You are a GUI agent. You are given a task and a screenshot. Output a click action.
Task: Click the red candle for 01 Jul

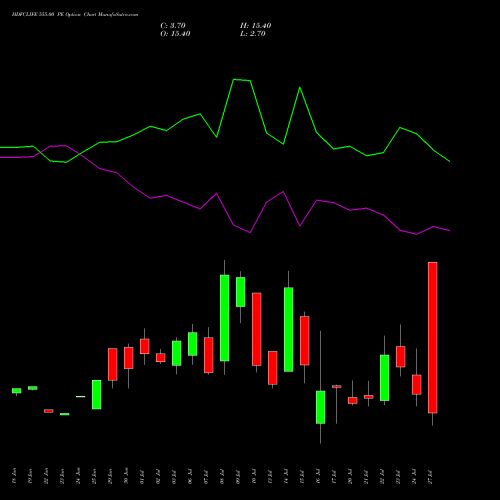(x=145, y=346)
